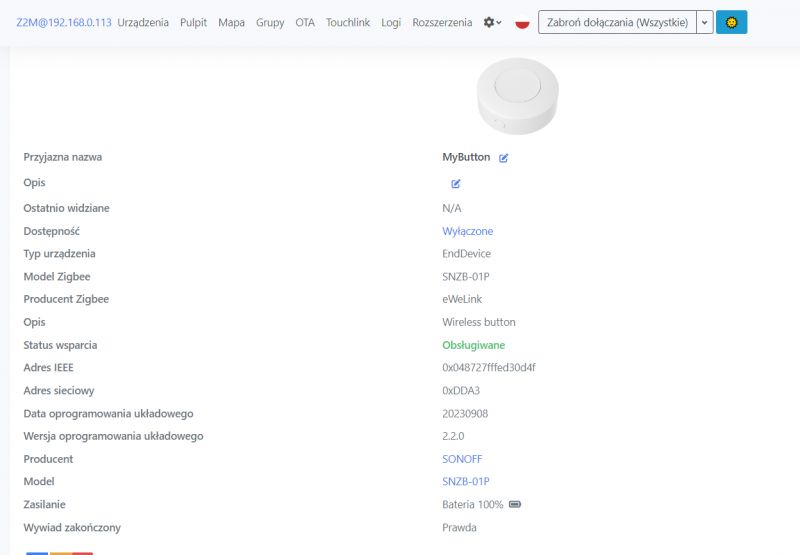The image size is (800, 555).
Task: Click the MyButton friendly name text
Action: [x=466, y=157]
